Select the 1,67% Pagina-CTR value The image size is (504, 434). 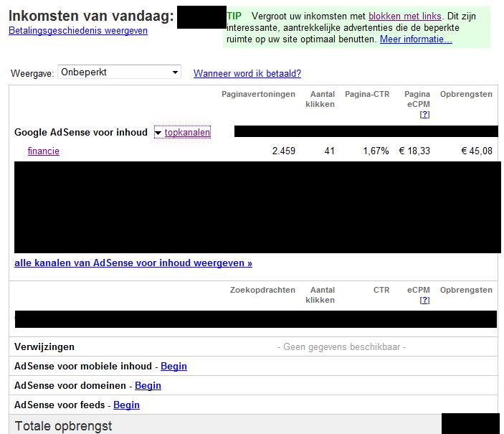[376, 151]
